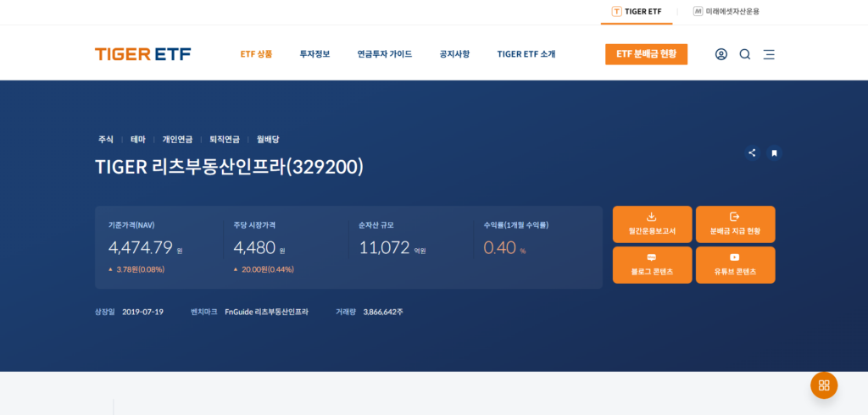This screenshot has width=868, height=415.
Task: Switch to the 미래에셋자산운용 site tab
Action: coord(726,12)
